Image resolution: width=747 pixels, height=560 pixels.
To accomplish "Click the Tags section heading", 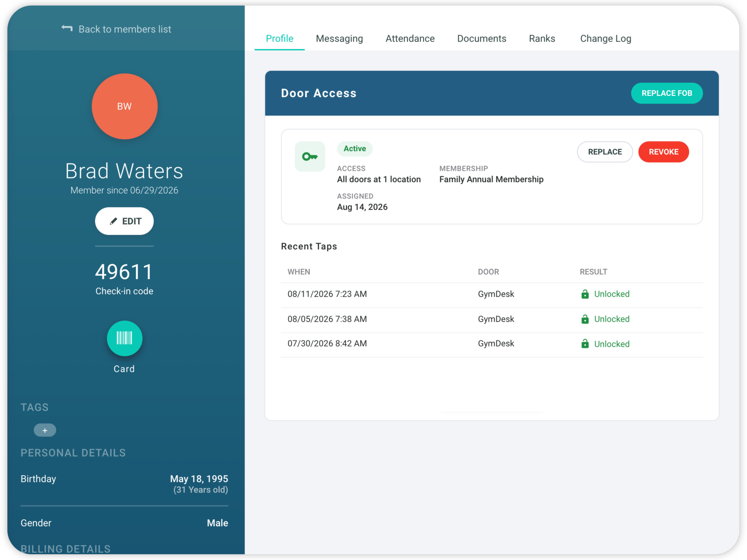I will click(34, 407).
